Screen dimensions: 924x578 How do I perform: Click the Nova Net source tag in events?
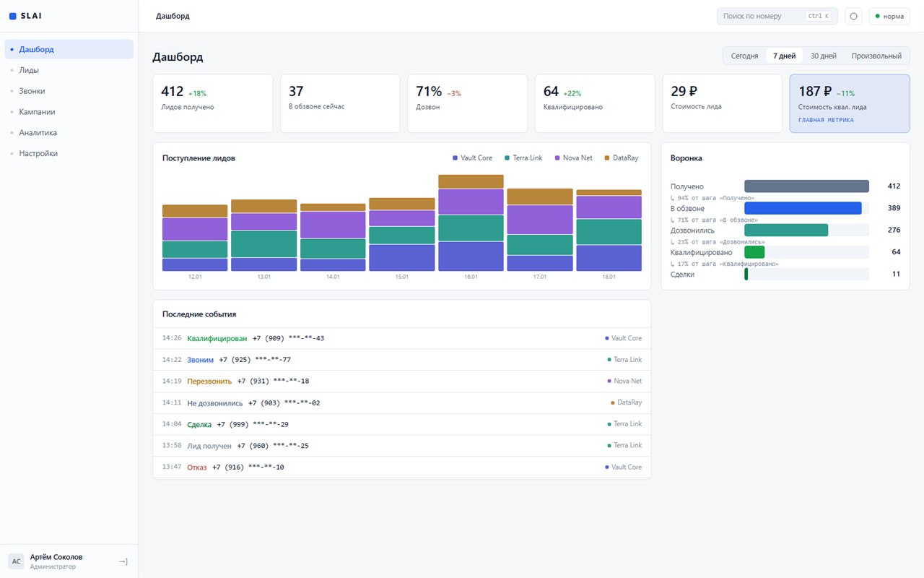624,381
